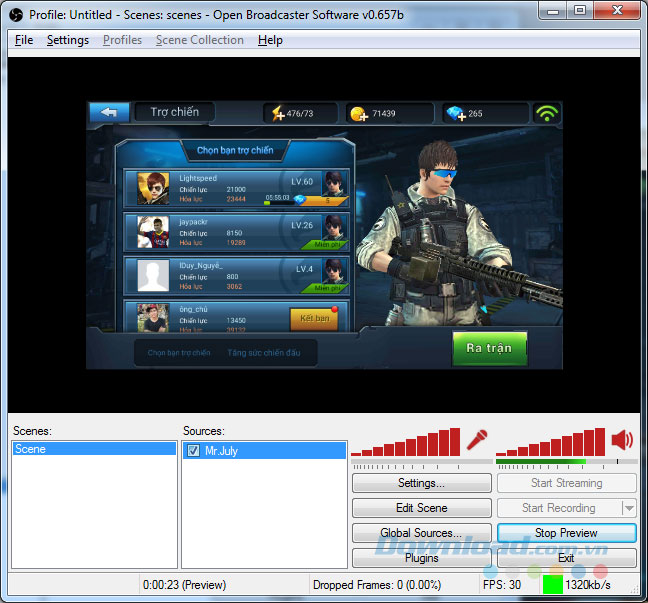Mute the microphone using the red mic icon
648x603 pixels.
(x=477, y=440)
